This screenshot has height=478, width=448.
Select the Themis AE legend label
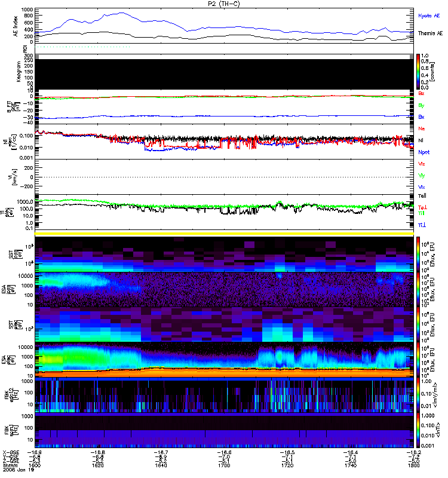(430, 33)
